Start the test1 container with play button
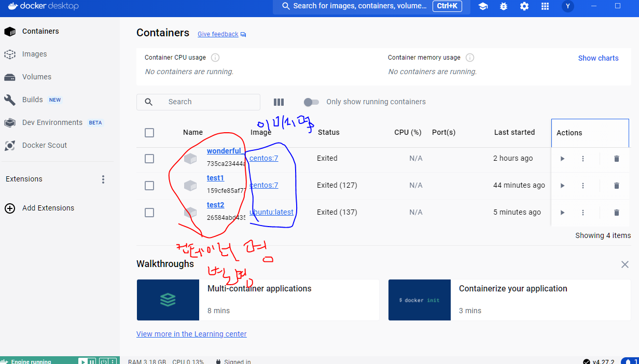 coord(562,186)
